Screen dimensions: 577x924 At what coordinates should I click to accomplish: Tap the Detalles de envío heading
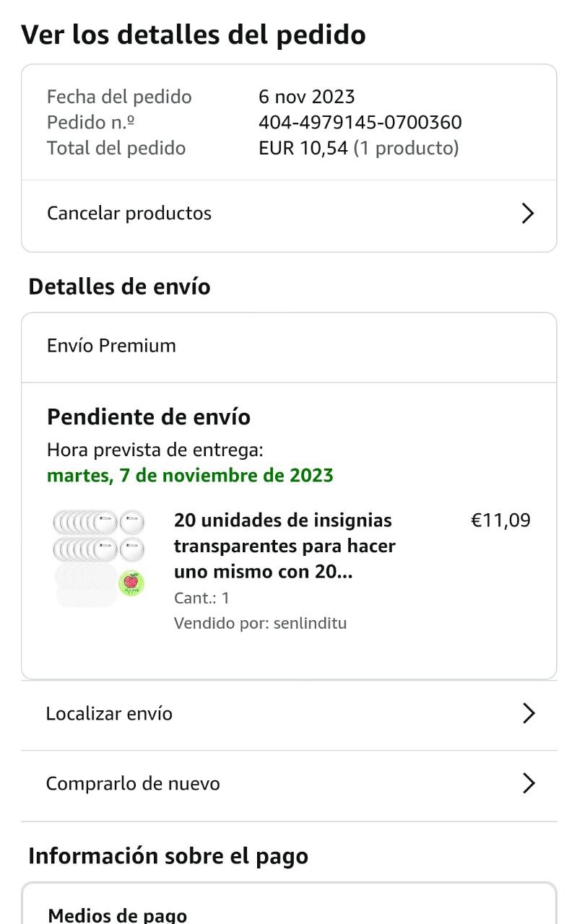click(x=120, y=287)
